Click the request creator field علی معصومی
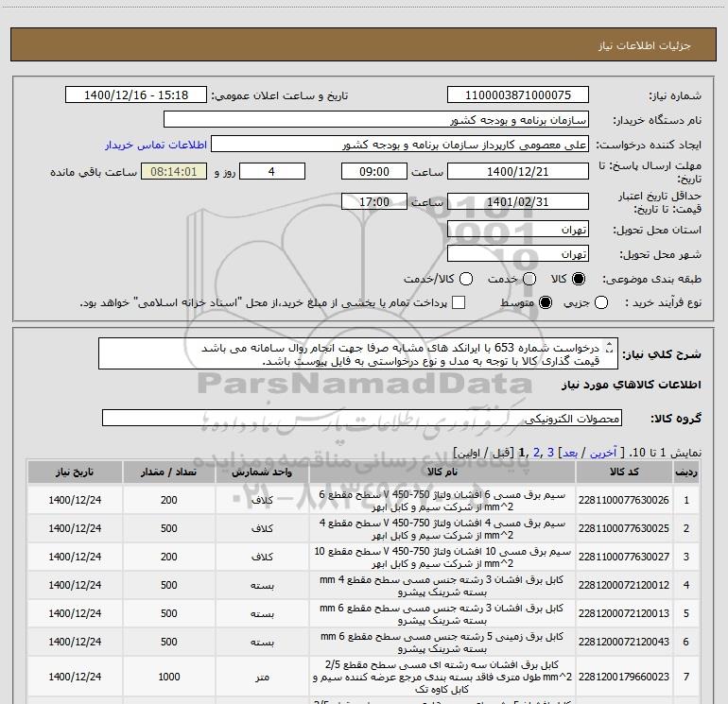Image resolution: width=728 pixels, height=704 pixels. coord(400,145)
